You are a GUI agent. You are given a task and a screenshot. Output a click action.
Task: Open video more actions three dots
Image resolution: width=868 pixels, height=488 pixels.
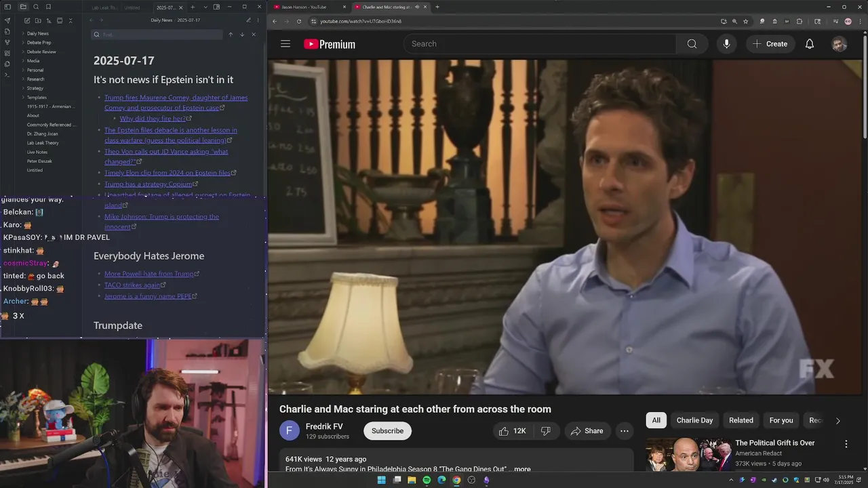(625, 431)
